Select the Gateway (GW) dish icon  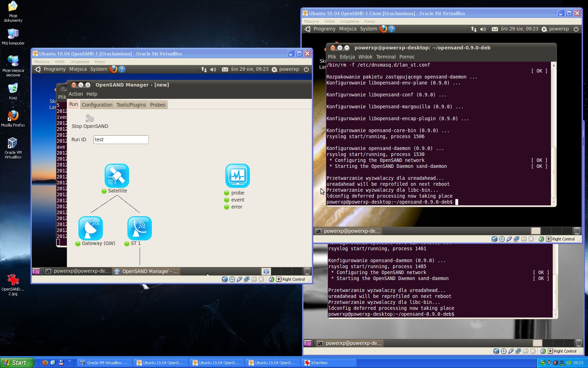(91, 228)
